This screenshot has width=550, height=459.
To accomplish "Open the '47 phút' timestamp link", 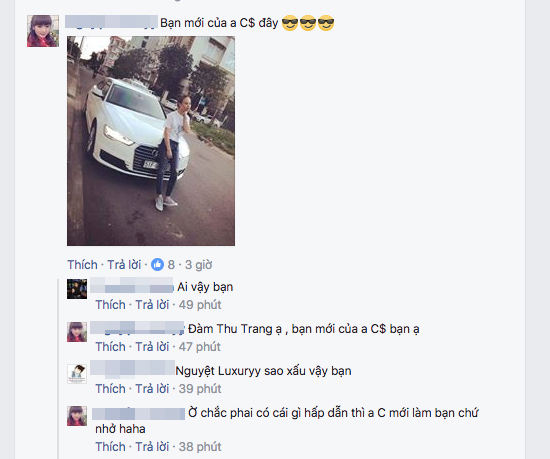I will coord(200,346).
